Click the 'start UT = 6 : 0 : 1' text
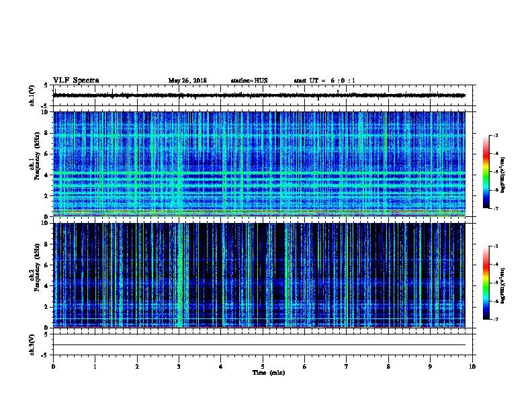This screenshot has height=411, width=532. [324, 81]
